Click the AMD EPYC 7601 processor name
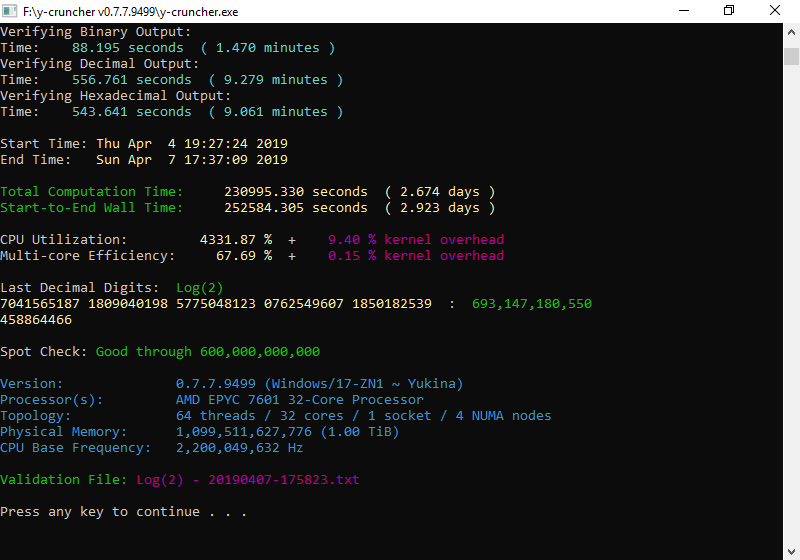 (299, 400)
